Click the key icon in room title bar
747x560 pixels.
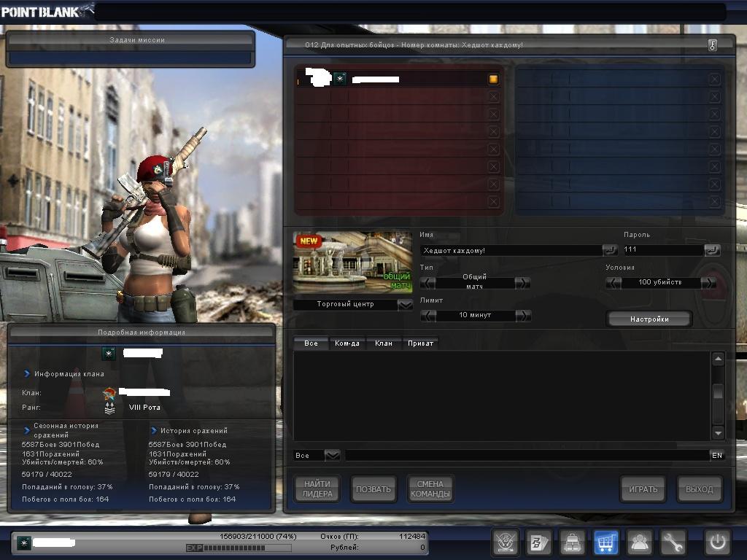[712, 45]
